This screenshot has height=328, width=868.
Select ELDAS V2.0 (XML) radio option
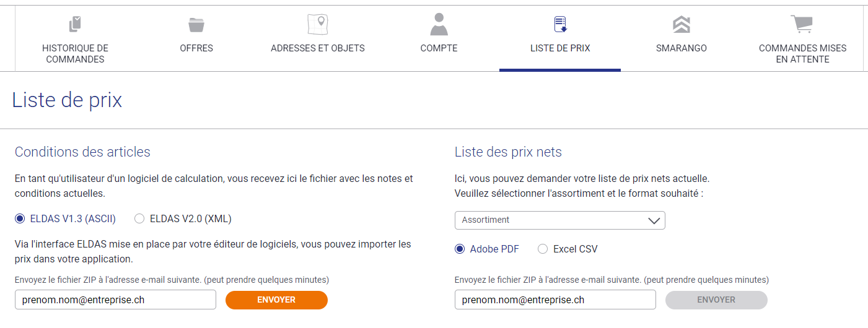139,218
